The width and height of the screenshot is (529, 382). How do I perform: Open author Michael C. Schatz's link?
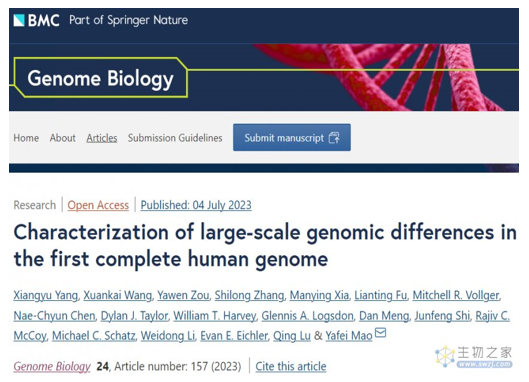pyautogui.click(x=93, y=335)
